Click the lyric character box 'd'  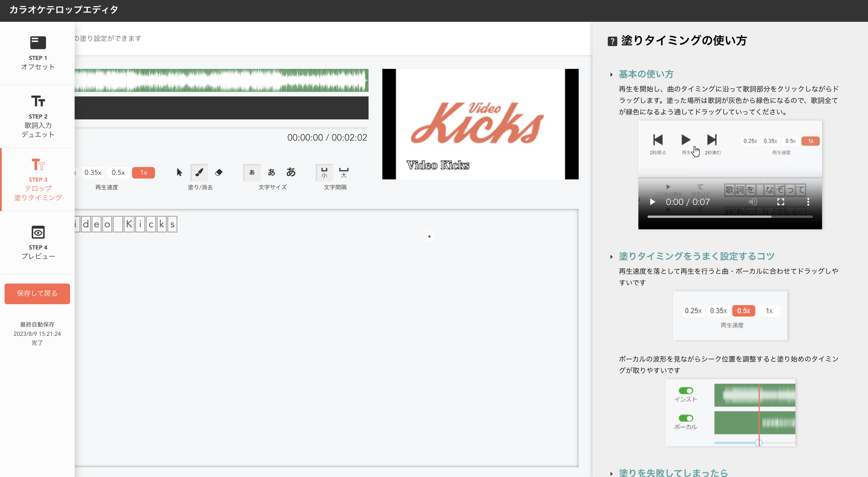[x=86, y=224]
